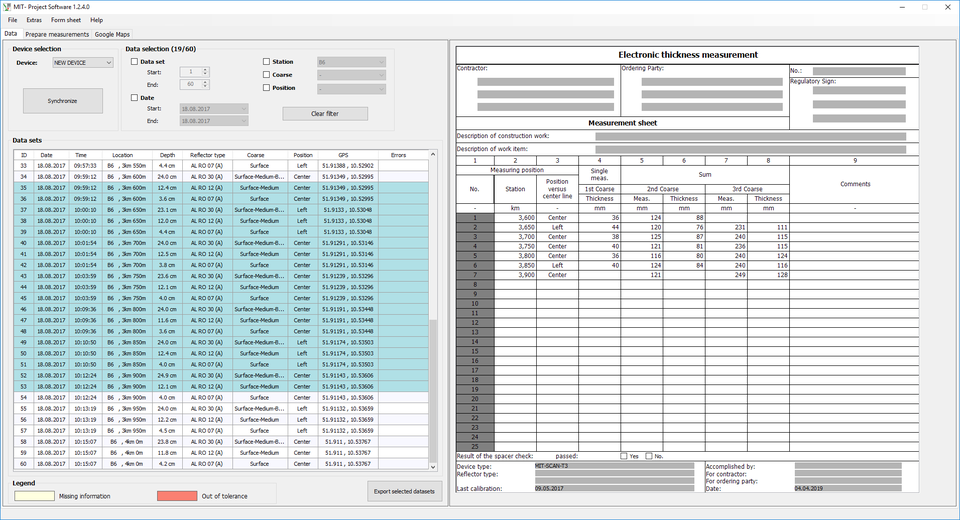Check the No box for spacer check
The image size is (960, 520).
click(x=649, y=456)
